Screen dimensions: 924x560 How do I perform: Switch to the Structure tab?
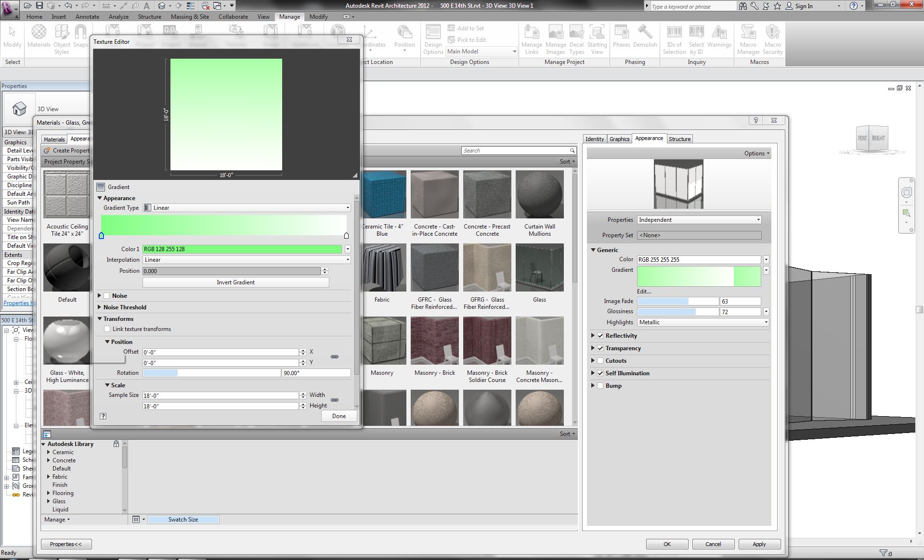point(679,139)
